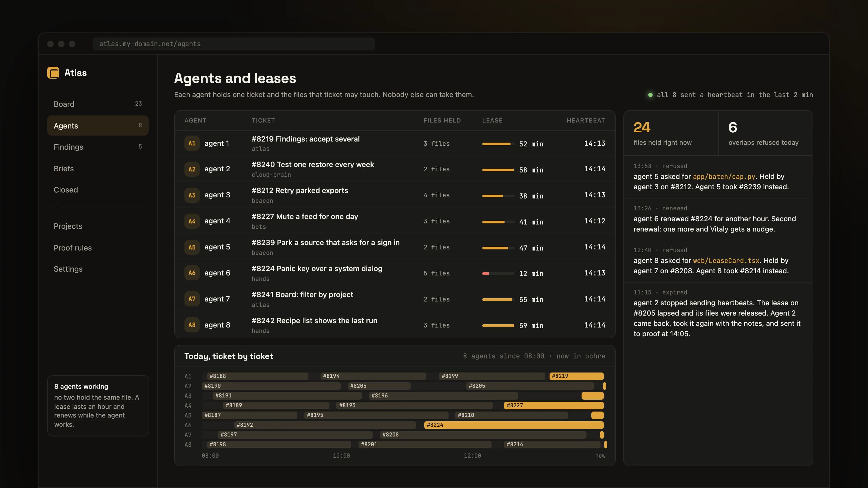This screenshot has height=488, width=868.
Task: Click the #8197 timeline bar in row A7
Action: point(295,434)
